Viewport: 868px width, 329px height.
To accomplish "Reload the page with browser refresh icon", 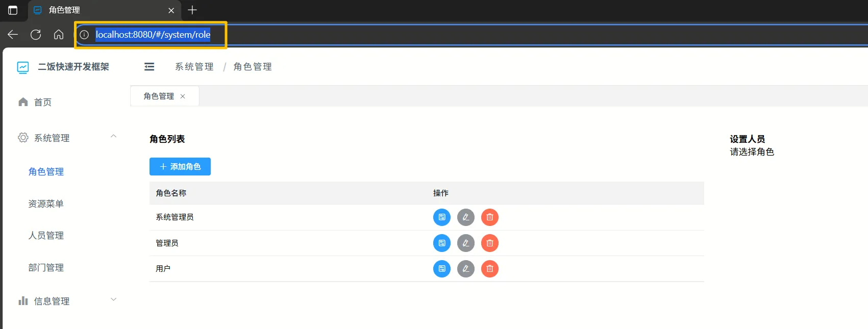I will click(36, 35).
